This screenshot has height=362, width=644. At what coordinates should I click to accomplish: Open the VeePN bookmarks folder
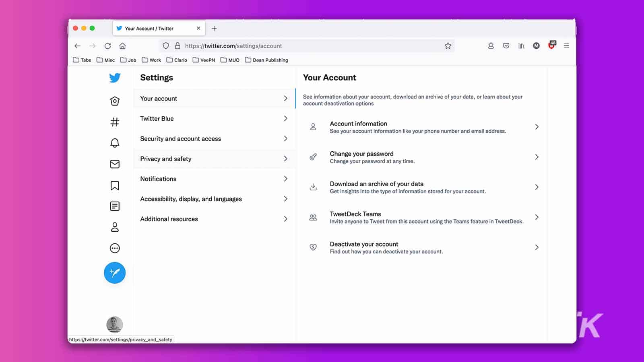click(204, 60)
